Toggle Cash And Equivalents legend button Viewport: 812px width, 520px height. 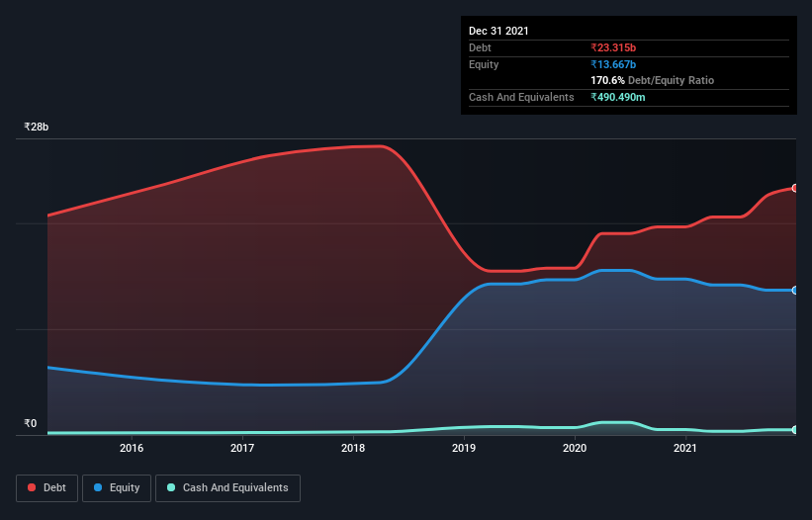(x=227, y=488)
